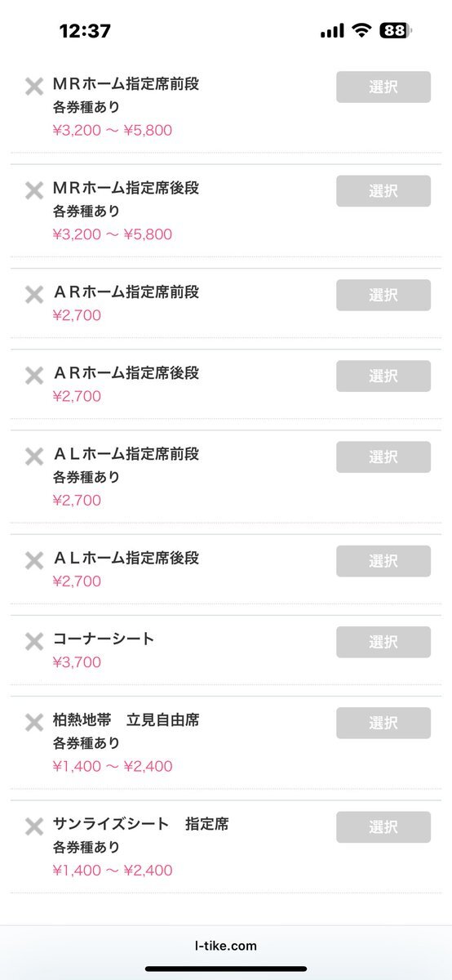Click 選択 for サンライズシート 指定席
Image resolution: width=452 pixels, height=980 pixels.
pos(383,826)
